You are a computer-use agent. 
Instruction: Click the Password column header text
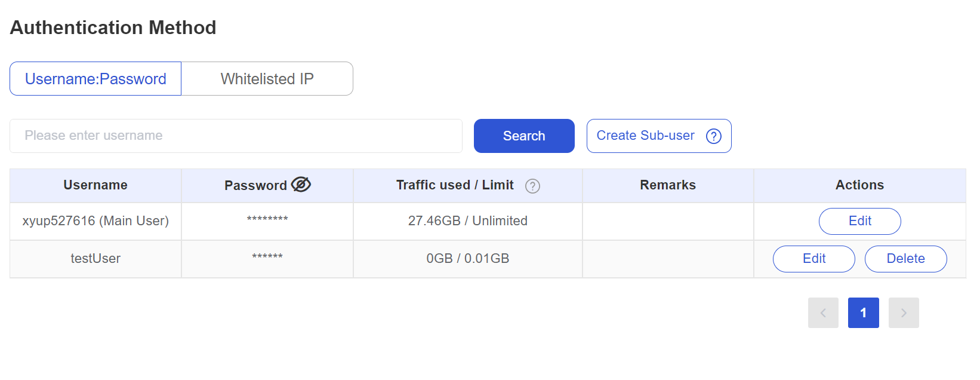point(255,185)
